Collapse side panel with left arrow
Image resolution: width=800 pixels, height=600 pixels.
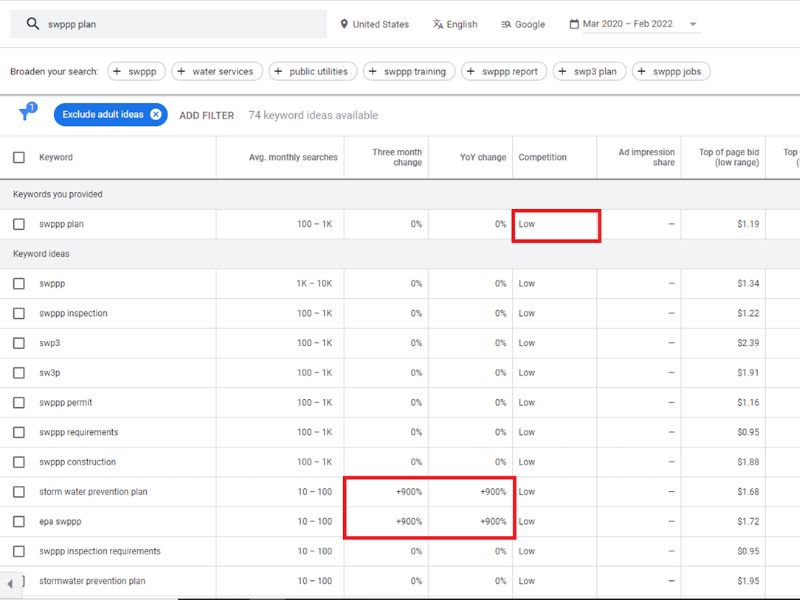[x=10, y=584]
